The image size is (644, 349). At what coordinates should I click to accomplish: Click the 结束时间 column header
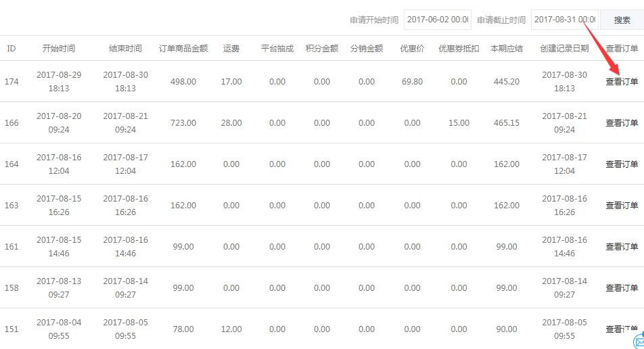point(125,49)
